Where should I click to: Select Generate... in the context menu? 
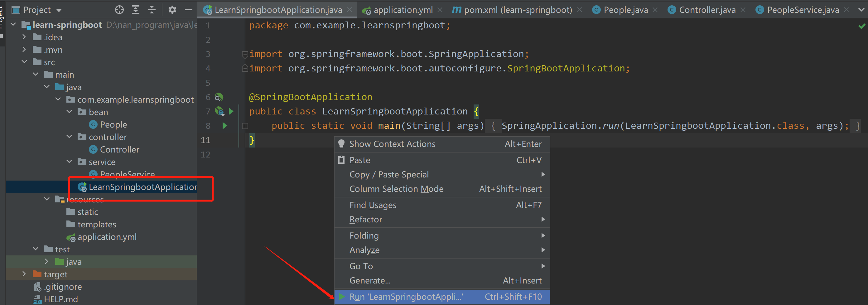point(370,280)
